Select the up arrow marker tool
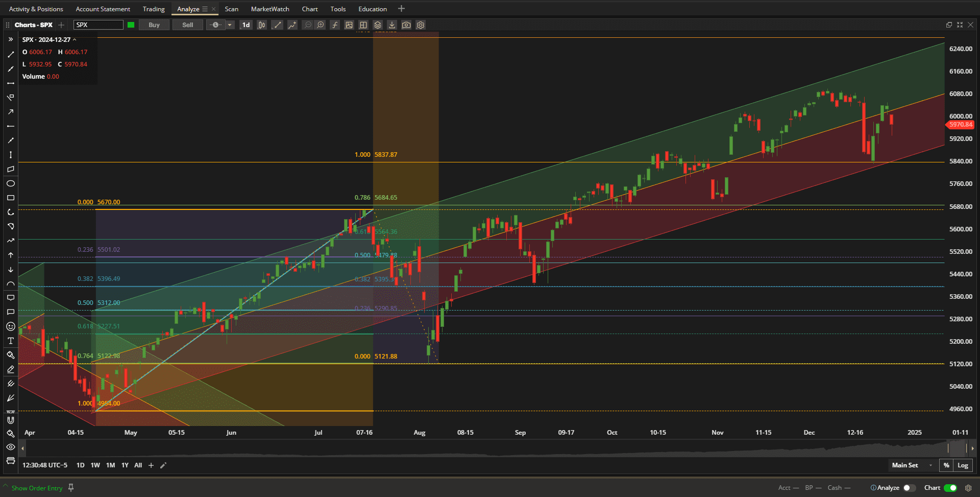The height and width of the screenshot is (497, 980). [11, 255]
